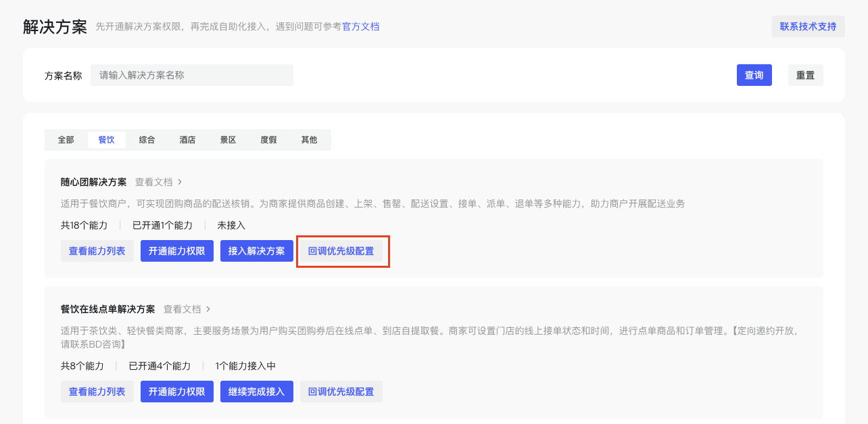Select the 餐饮 category tab
This screenshot has width=868, height=424.
pos(106,140)
